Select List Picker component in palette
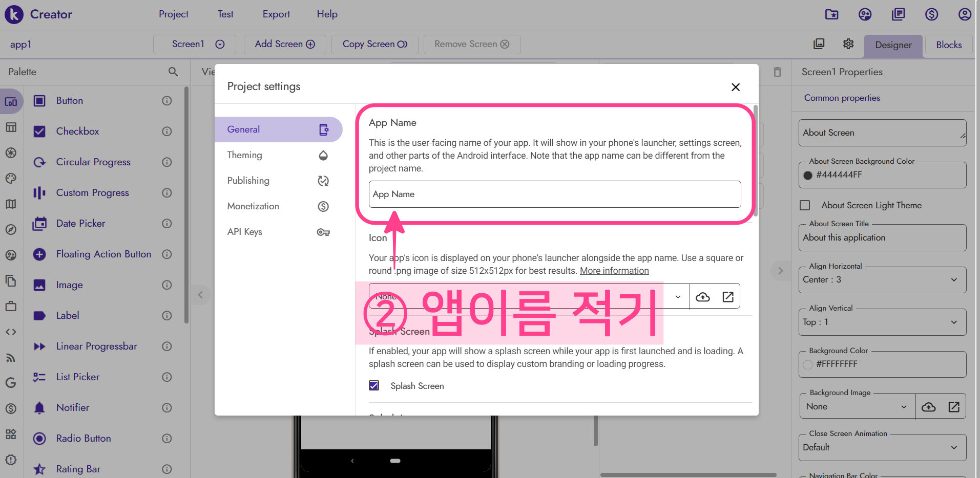This screenshot has width=980, height=478. [78, 377]
